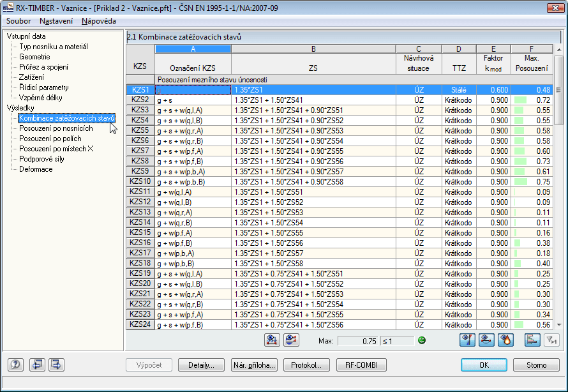Viewport: 568px width, 392px height.
Task: Select Vzpěrné délky tree item
Action: tap(41, 98)
